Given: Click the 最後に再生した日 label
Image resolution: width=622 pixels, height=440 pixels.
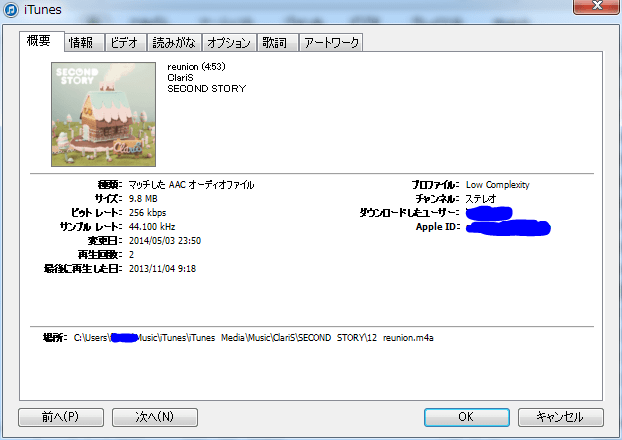Looking at the screenshot, I should pos(83,269).
